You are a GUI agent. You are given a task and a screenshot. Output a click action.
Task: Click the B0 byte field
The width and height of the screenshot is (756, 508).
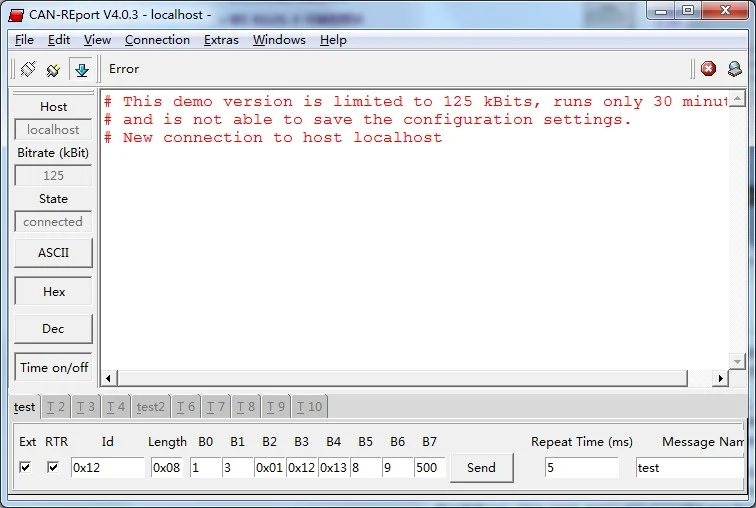coord(205,468)
